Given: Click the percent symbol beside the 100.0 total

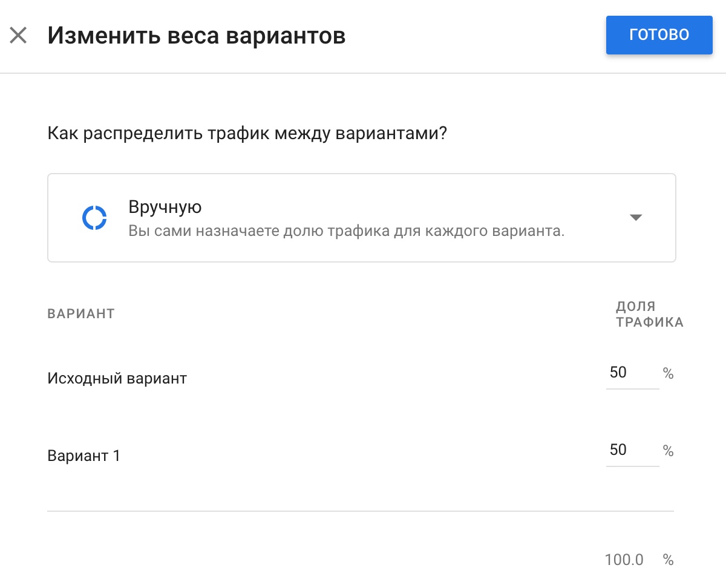Looking at the screenshot, I should (668, 560).
